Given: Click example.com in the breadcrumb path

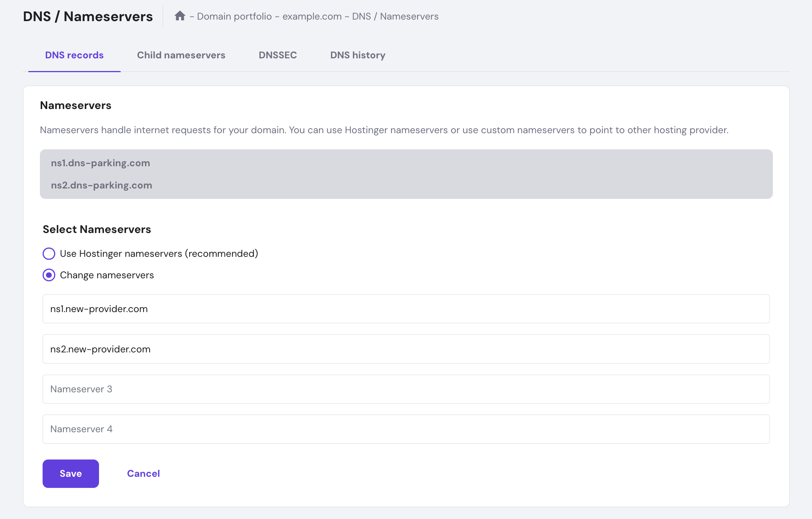Looking at the screenshot, I should pos(312,16).
